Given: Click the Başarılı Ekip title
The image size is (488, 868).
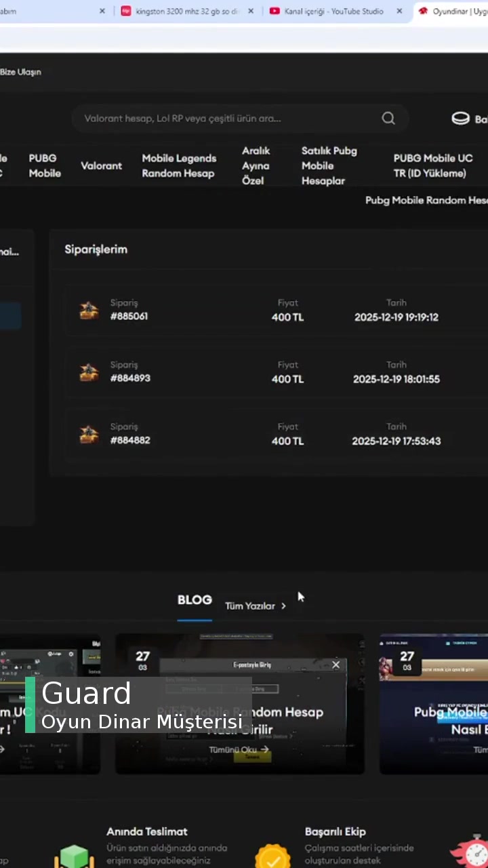Looking at the screenshot, I should pos(335,831).
